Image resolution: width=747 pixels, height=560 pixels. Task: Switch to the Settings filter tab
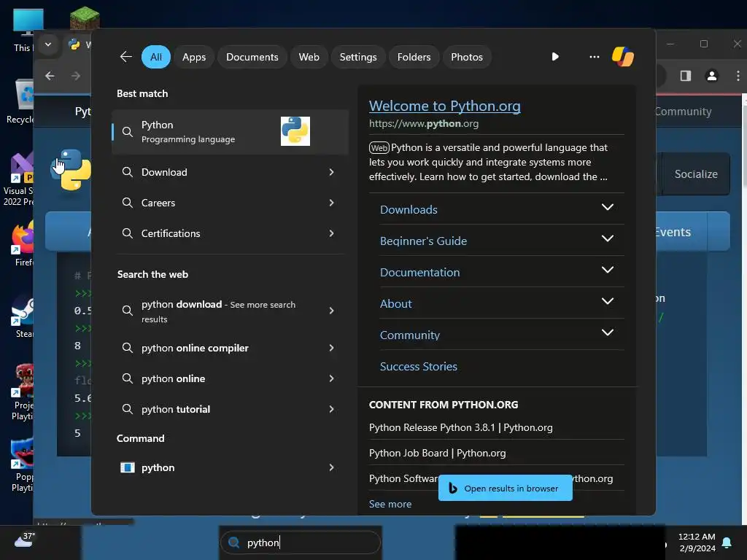tap(357, 57)
